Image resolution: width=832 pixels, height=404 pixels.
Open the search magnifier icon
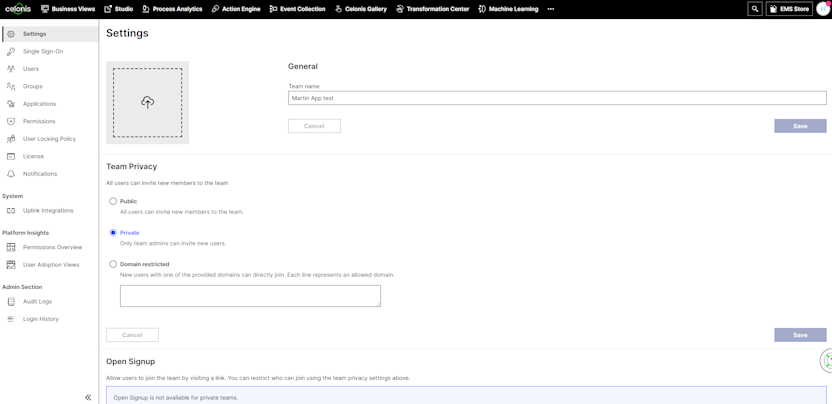click(x=755, y=9)
